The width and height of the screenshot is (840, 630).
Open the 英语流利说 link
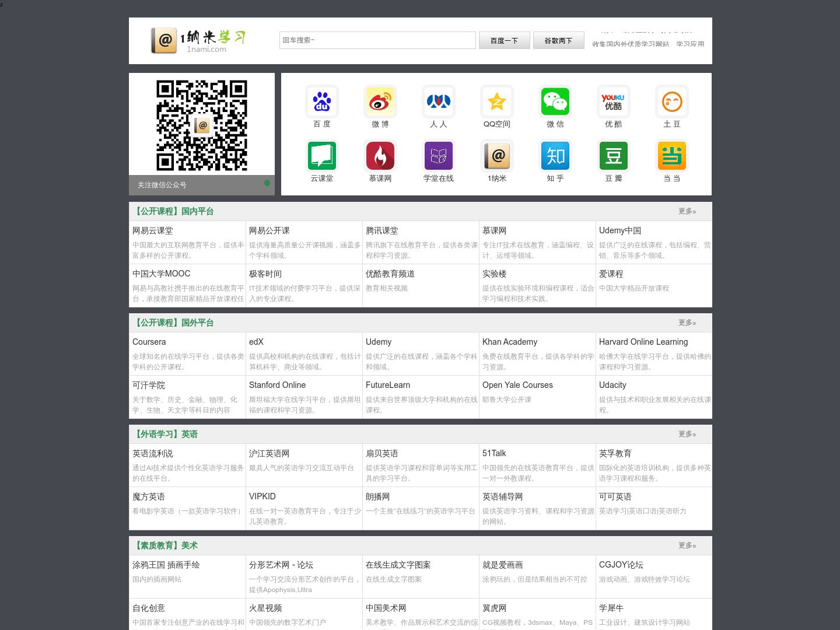click(153, 453)
